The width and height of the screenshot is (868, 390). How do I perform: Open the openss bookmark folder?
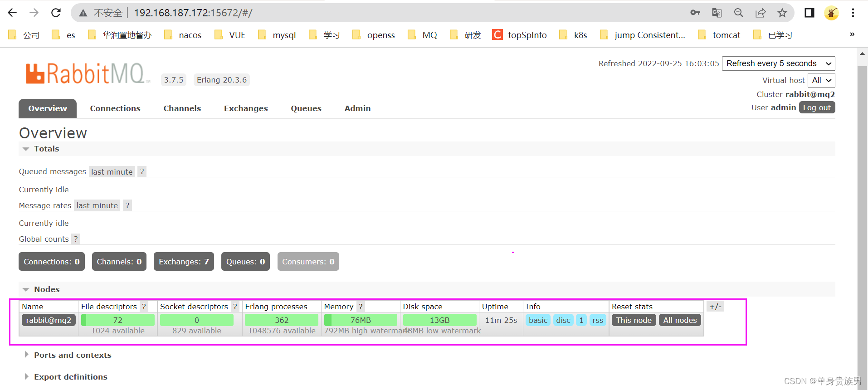pos(374,35)
